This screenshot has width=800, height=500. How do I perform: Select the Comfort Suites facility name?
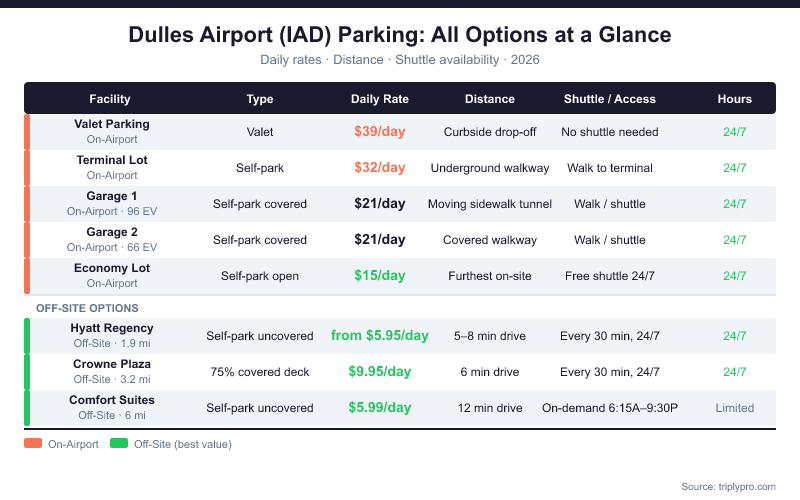(x=112, y=400)
